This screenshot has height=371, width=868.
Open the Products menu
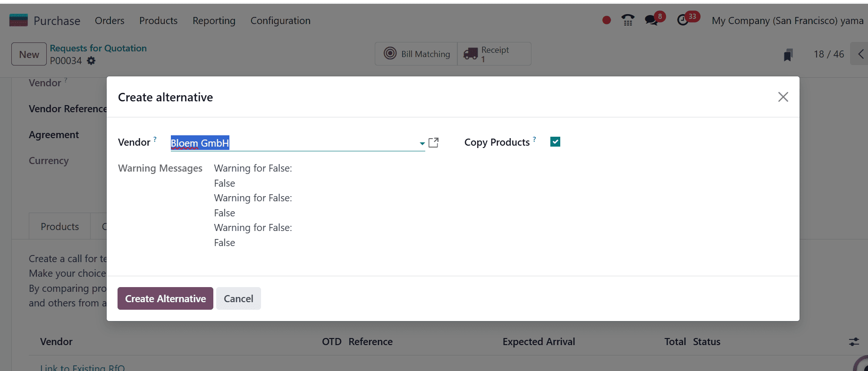[158, 20]
